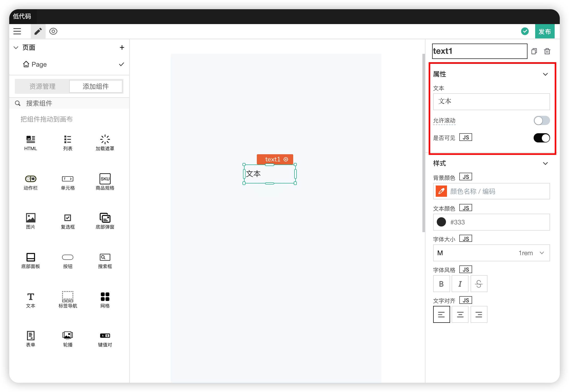Click the preview eye icon
This screenshot has height=392, width=569.
[x=53, y=31]
